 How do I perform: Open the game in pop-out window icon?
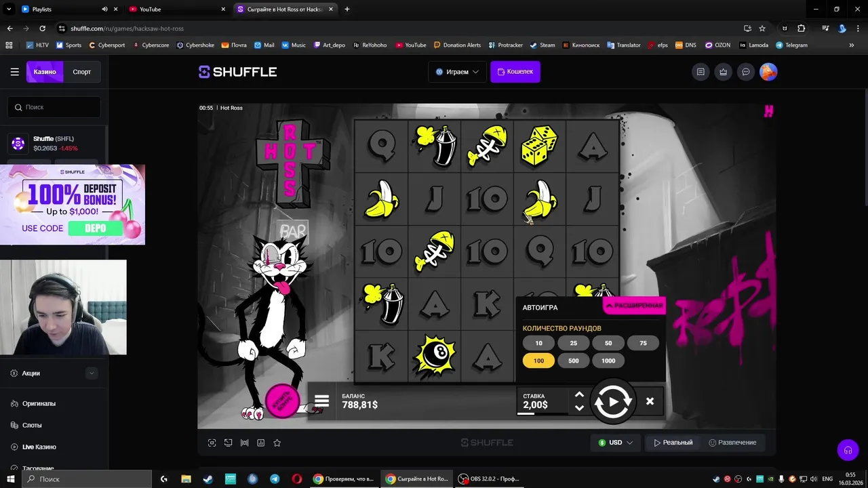[228, 443]
